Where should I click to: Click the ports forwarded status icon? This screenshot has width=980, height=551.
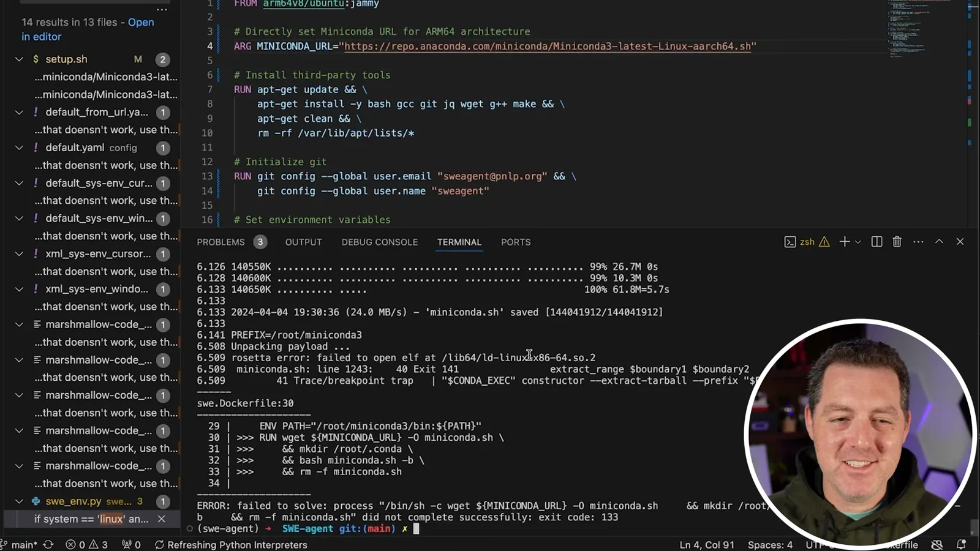(x=131, y=545)
